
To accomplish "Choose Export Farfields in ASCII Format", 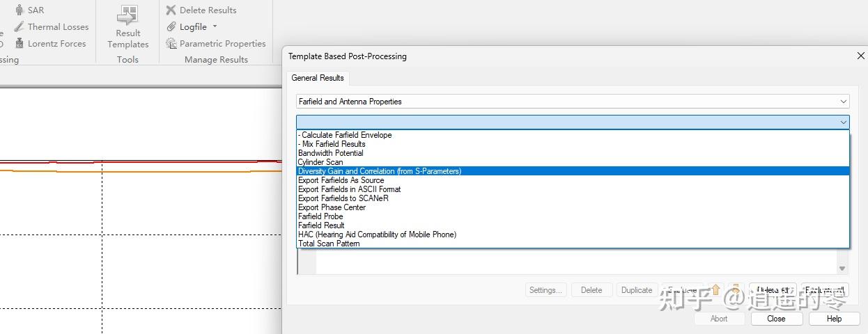I will [350, 189].
